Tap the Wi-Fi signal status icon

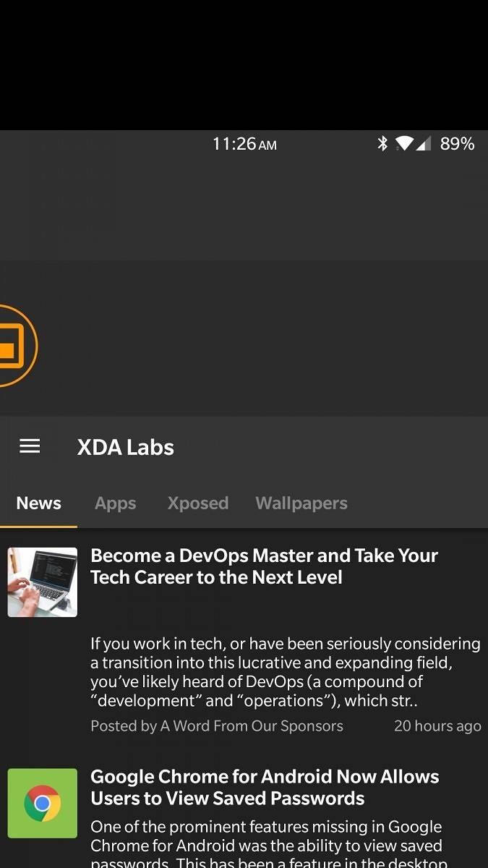(404, 143)
